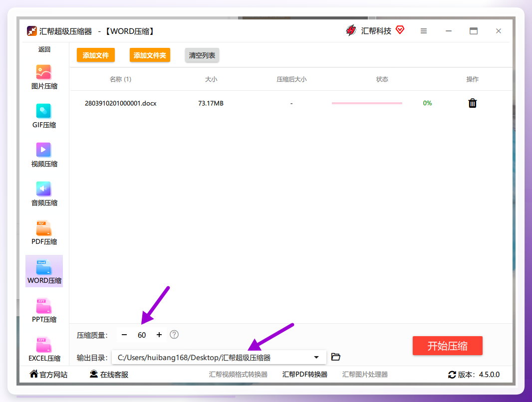The height and width of the screenshot is (402, 532).
Task: Click the app logo in title bar
Action: (32, 31)
